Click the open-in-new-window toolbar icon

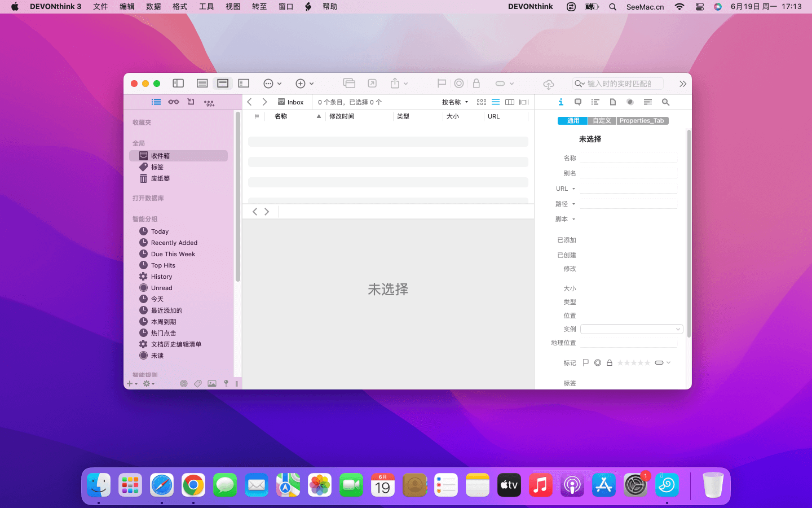(x=349, y=84)
